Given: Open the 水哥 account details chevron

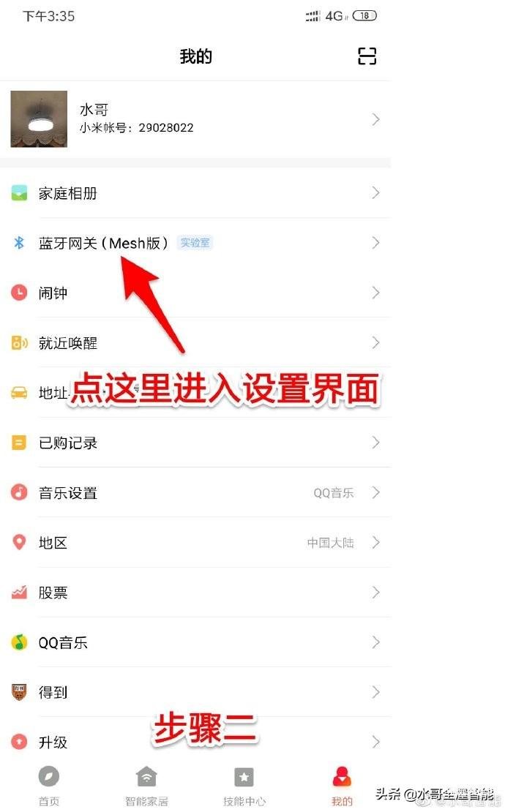Looking at the screenshot, I should pyautogui.click(x=376, y=119).
